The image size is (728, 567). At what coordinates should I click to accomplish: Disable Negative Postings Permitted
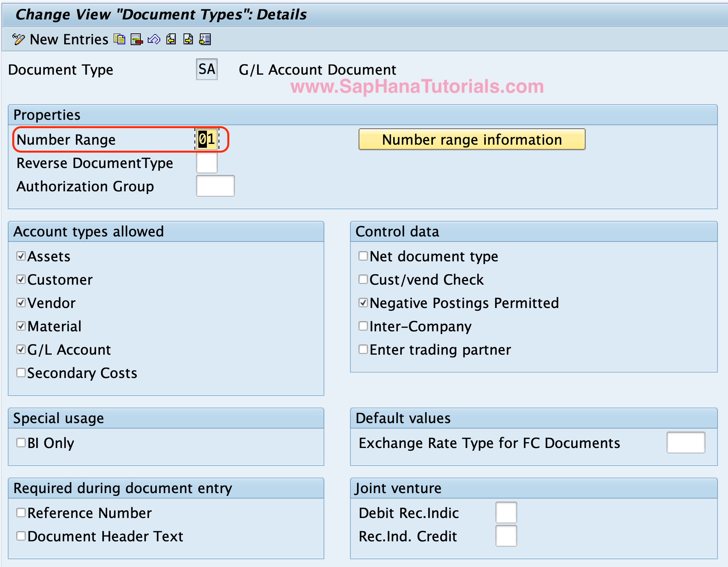click(363, 303)
